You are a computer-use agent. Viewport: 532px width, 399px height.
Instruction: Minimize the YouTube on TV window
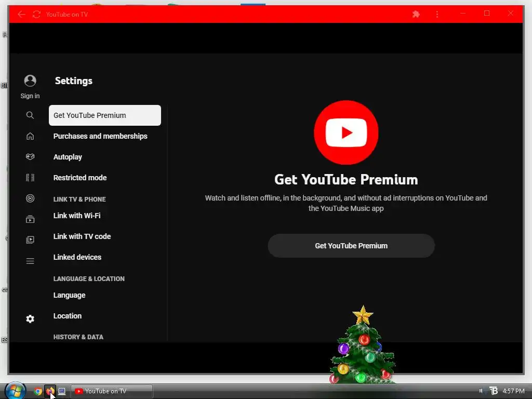pyautogui.click(x=463, y=14)
